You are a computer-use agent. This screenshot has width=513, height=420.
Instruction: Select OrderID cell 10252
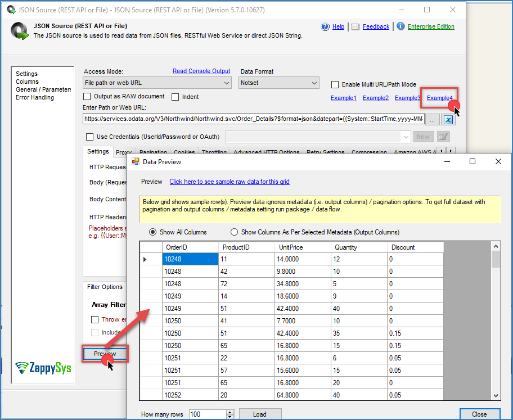coord(191,395)
